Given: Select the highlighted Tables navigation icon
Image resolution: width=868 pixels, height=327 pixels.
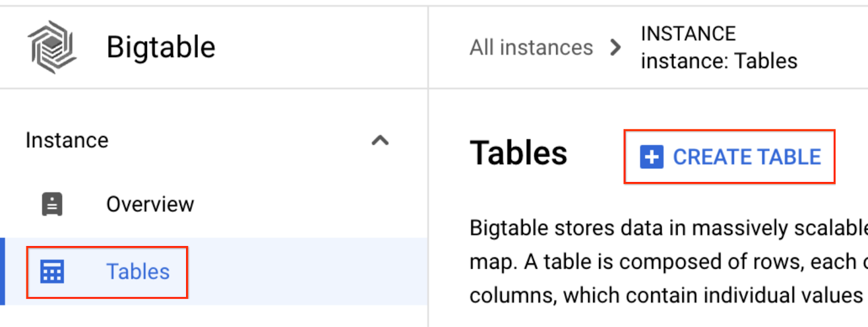Looking at the screenshot, I should 52,272.
